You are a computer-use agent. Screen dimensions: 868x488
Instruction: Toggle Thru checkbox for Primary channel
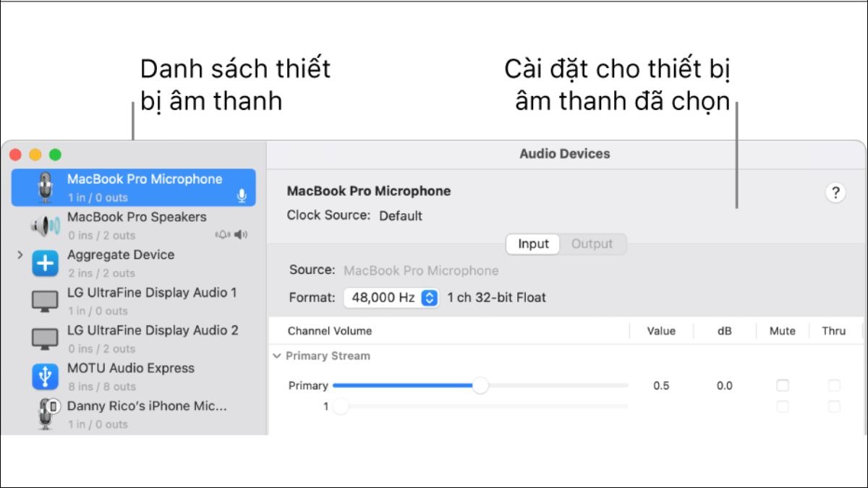click(x=834, y=385)
